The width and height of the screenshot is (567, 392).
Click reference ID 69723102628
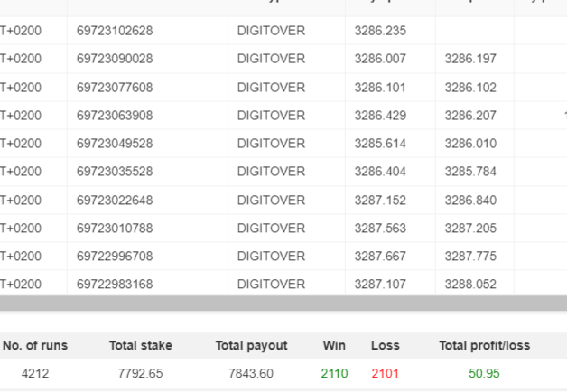115,31
